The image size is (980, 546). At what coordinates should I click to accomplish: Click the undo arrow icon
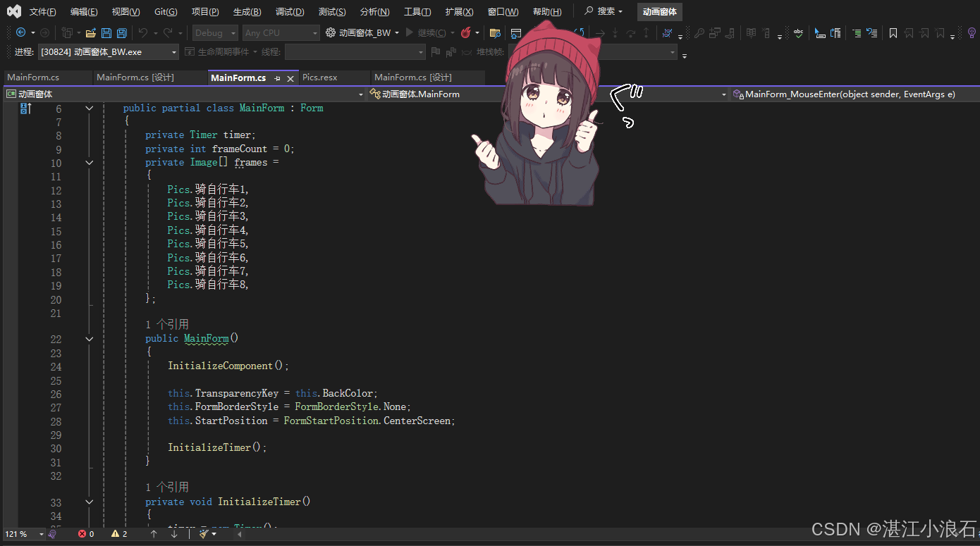tap(143, 32)
